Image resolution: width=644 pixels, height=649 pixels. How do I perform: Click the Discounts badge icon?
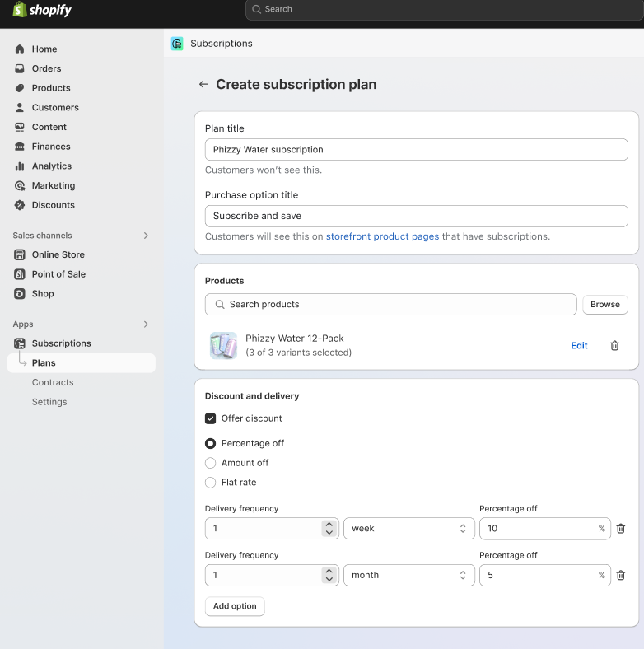(20, 205)
